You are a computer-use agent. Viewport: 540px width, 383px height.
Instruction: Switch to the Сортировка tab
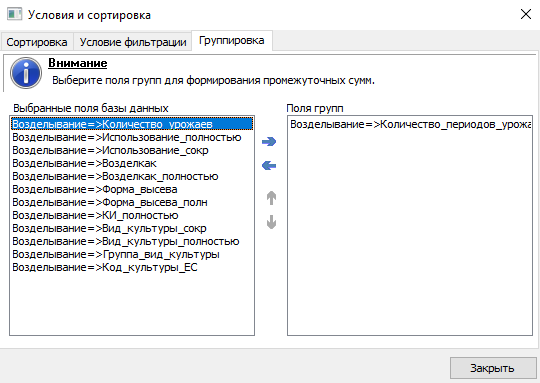pos(37,42)
